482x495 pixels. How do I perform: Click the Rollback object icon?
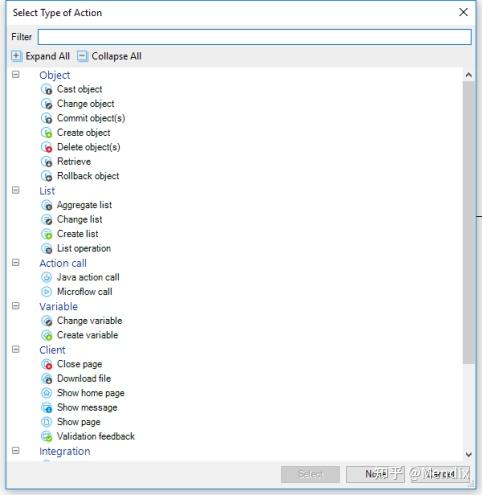click(x=46, y=176)
